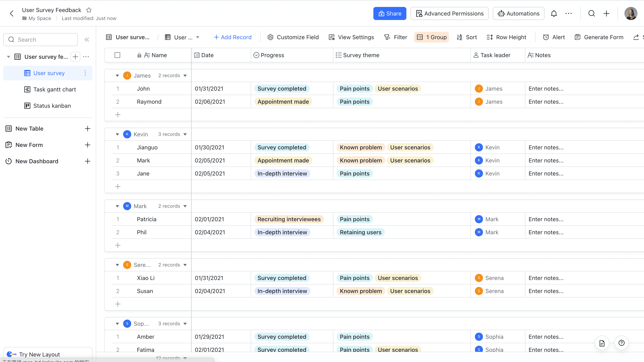The height and width of the screenshot is (362, 644).
Task: Open the Mark group records dropdown
Action: 185,206
